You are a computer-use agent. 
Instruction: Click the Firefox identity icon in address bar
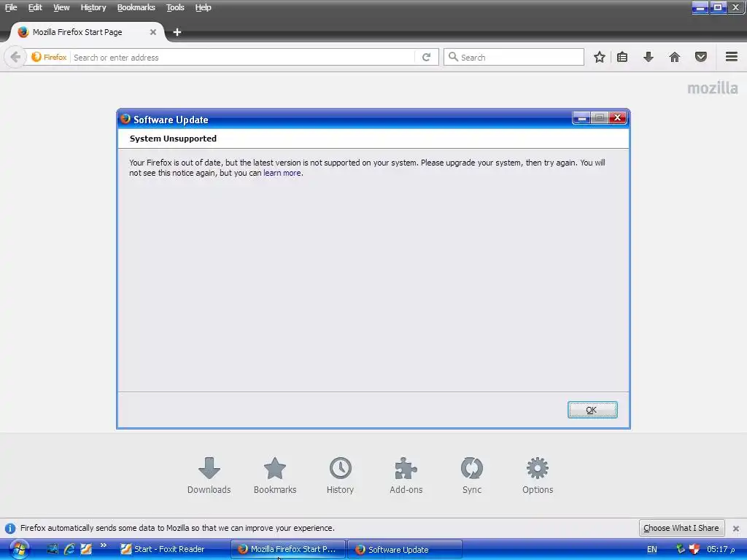click(49, 57)
